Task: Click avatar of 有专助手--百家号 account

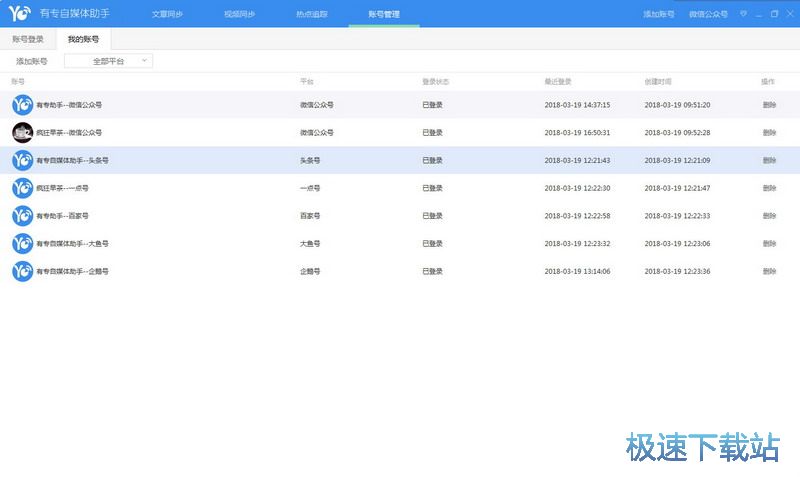Action: [x=22, y=216]
